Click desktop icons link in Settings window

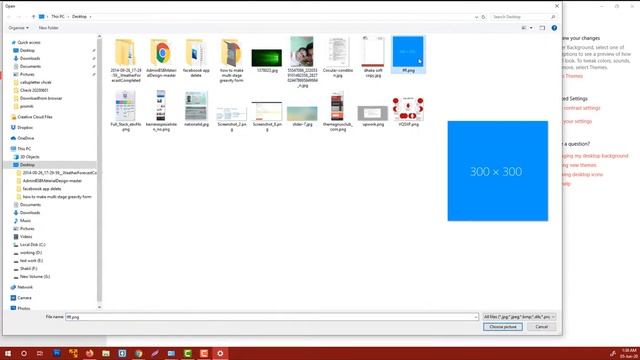pos(583,174)
